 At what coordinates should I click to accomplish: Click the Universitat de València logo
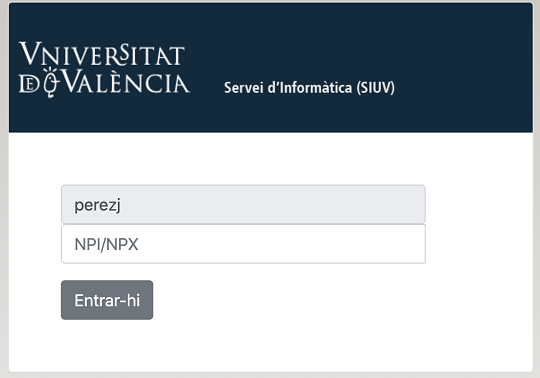[x=104, y=70]
